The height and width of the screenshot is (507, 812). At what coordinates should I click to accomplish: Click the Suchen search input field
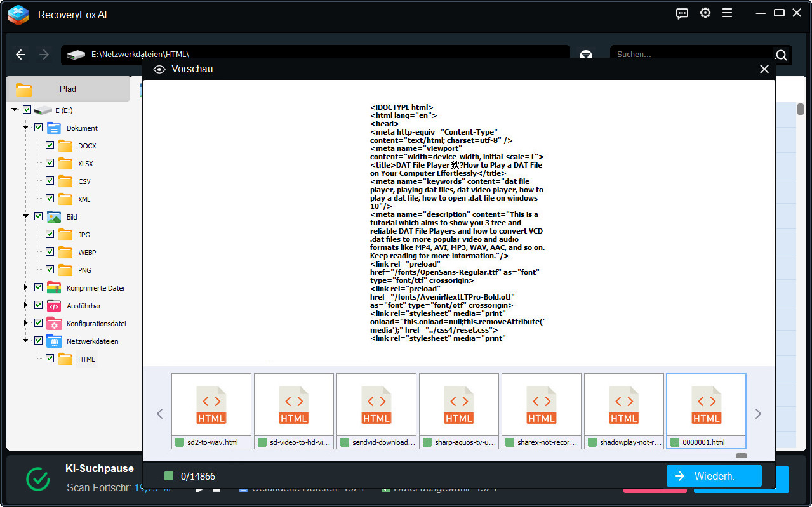691,55
